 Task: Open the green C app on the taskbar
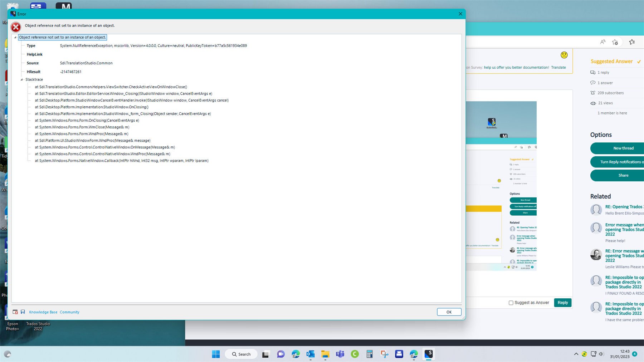pyautogui.click(x=355, y=354)
